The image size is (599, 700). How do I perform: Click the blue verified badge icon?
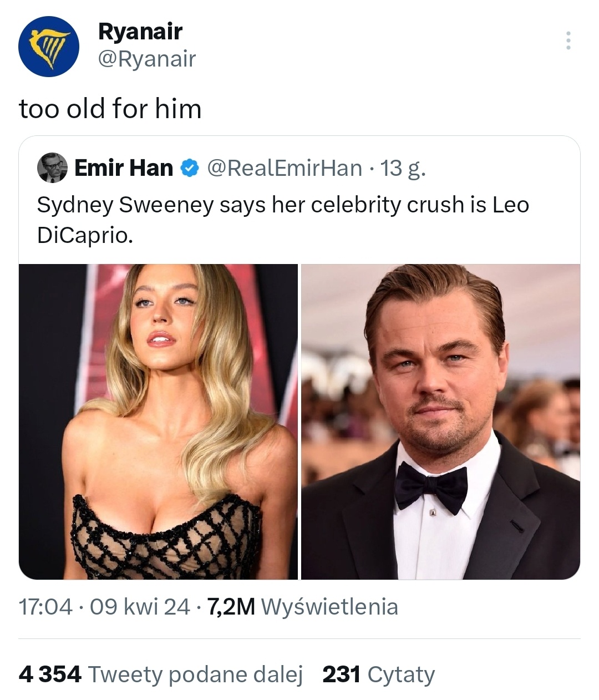(190, 168)
